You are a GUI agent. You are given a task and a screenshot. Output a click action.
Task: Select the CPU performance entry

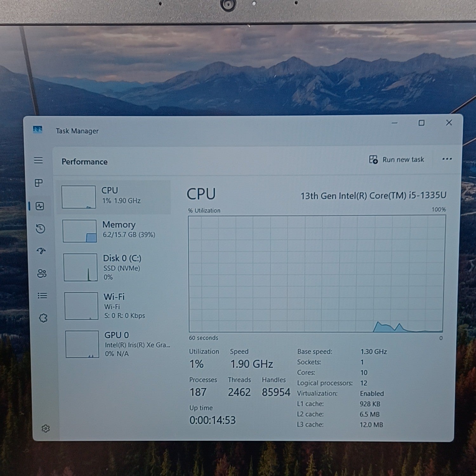pyautogui.click(x=114, y=197)
